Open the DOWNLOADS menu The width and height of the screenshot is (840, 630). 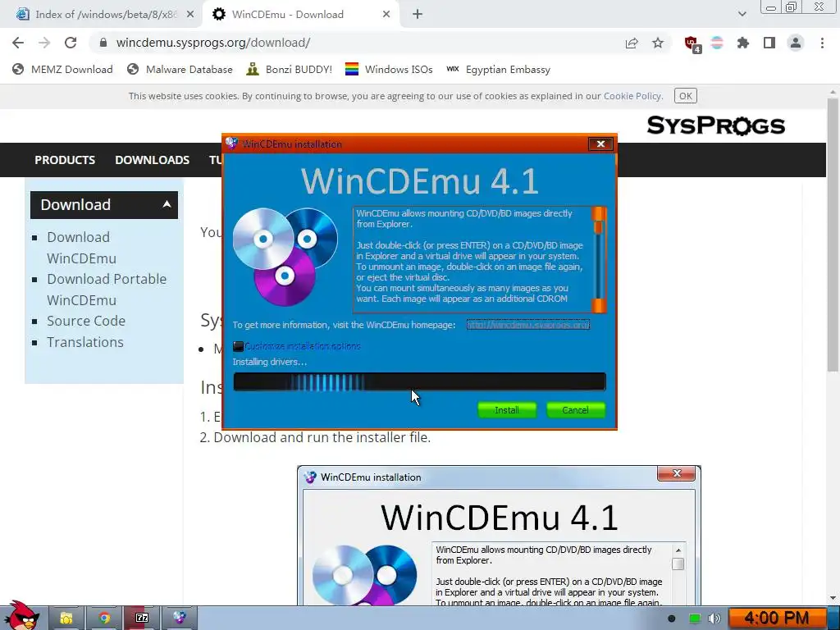[152, 160]
